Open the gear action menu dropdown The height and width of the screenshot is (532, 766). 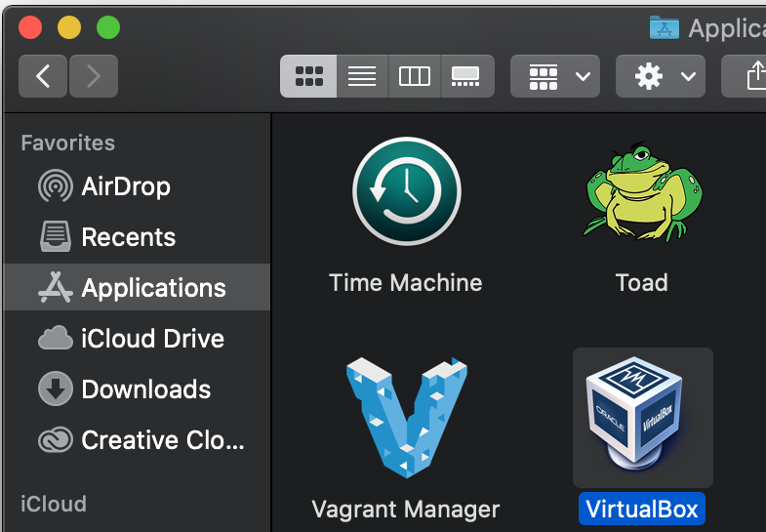point(661,76)
